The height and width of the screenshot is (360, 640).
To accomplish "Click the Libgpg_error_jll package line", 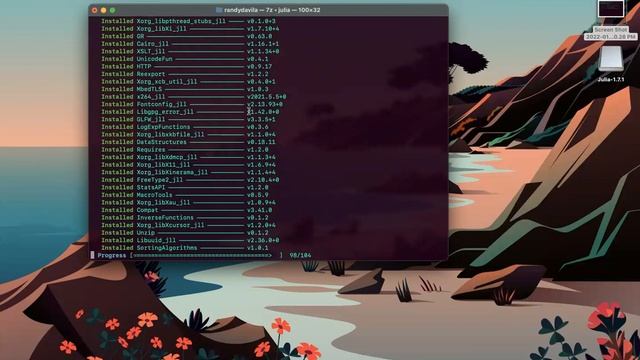I will coord(190,112).
